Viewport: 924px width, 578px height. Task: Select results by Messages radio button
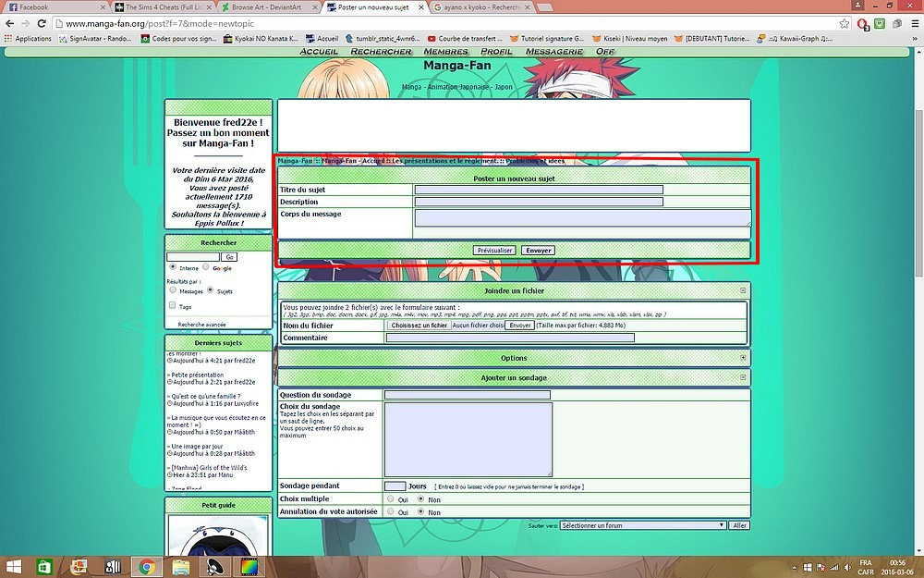point(173,290)
